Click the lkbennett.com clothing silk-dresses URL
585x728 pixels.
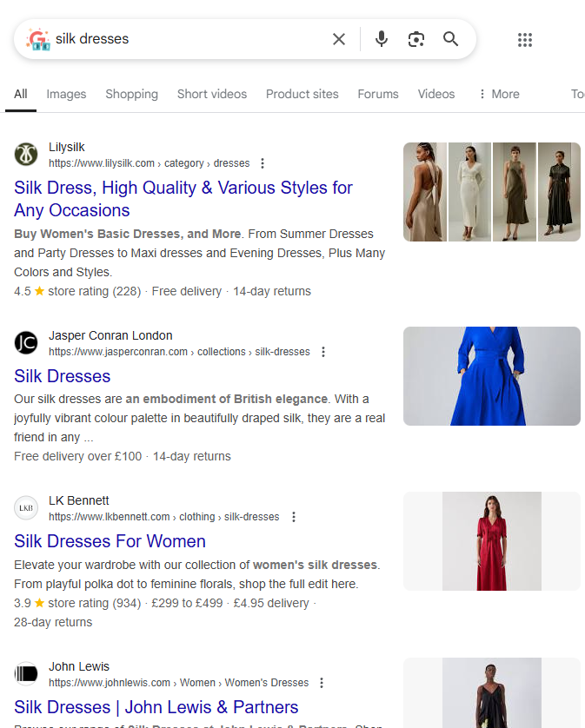pyautogui.click(x=164, y=517)
